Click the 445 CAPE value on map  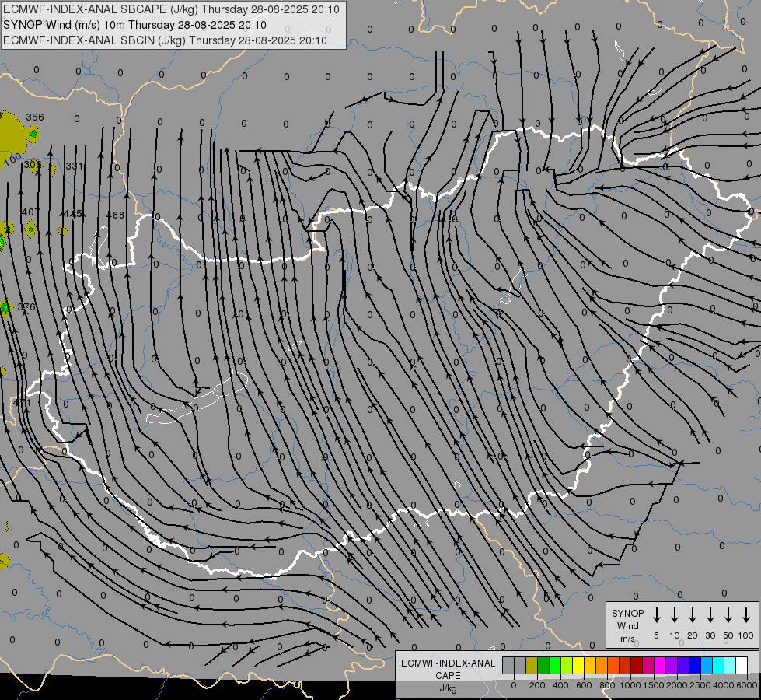73,213
